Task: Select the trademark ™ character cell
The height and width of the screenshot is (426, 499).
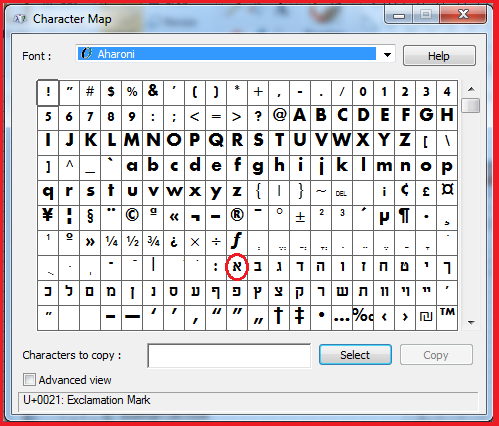Action: click(x=447, y=318)
